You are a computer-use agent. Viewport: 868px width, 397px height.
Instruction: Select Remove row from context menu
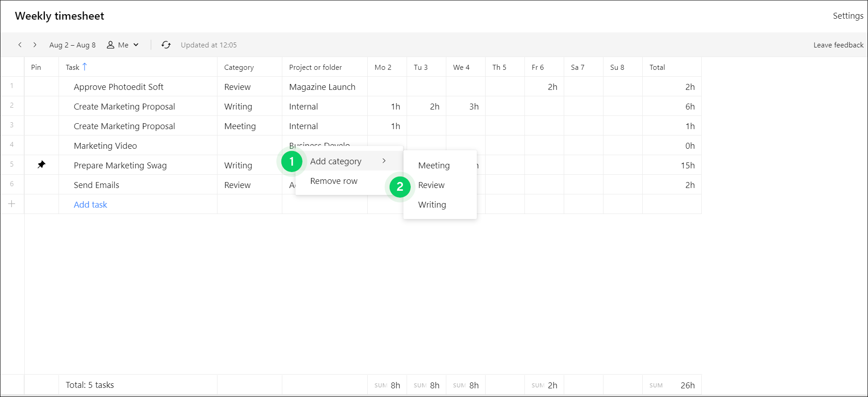334,181
